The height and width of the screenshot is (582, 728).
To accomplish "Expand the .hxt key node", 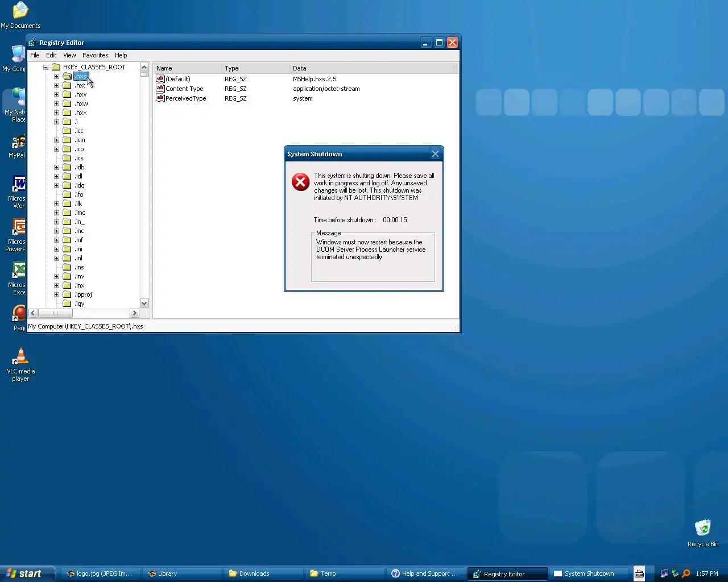I will coord(56,85).
